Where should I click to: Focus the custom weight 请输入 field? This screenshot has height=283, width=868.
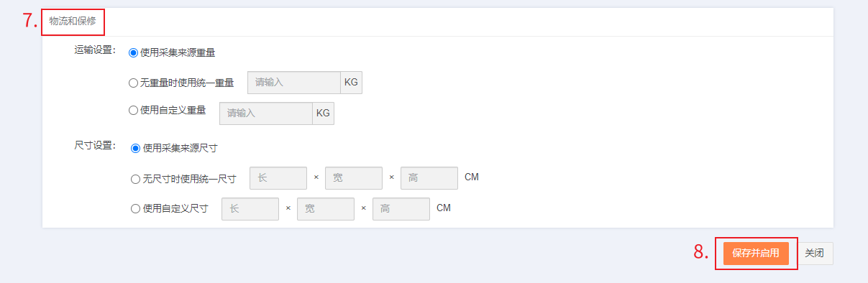point(266,113)
